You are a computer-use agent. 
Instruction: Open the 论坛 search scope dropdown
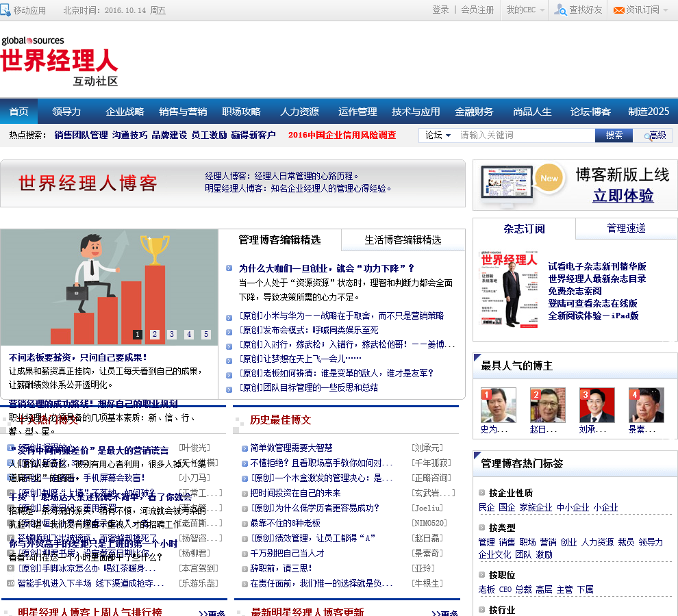(x=438, y=136)
